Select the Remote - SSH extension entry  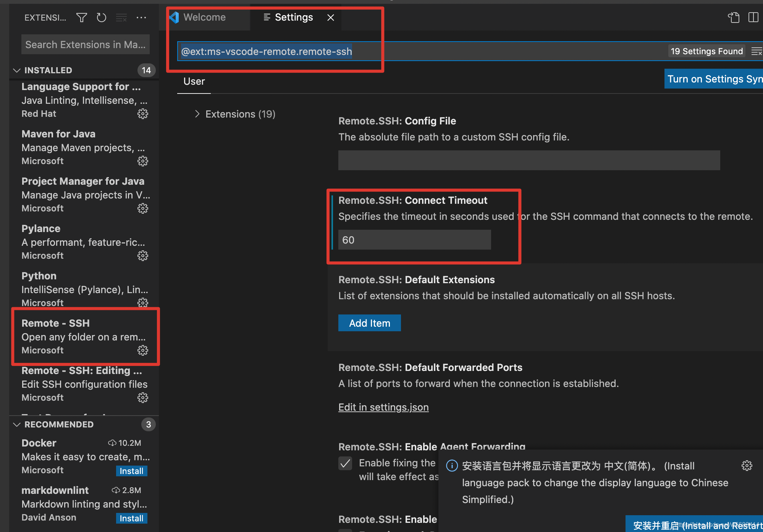pyautogui.click(x=85, y=337)
